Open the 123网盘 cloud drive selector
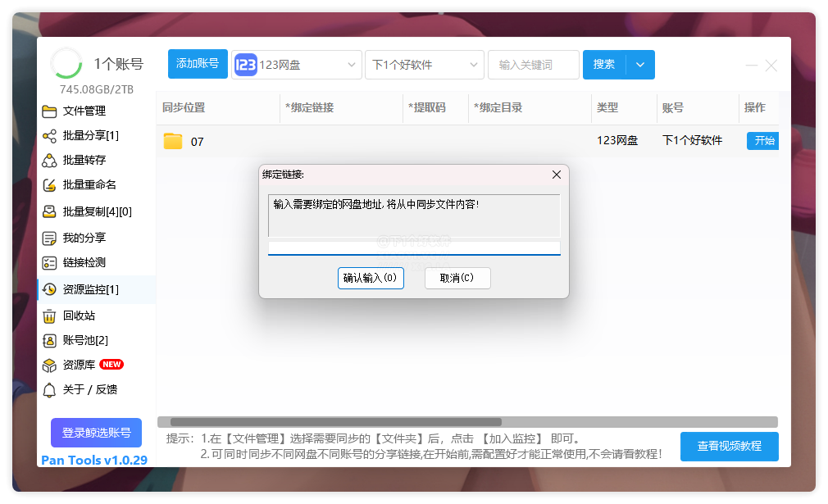The width and height of the screenshot is (828, 504). 297,64
